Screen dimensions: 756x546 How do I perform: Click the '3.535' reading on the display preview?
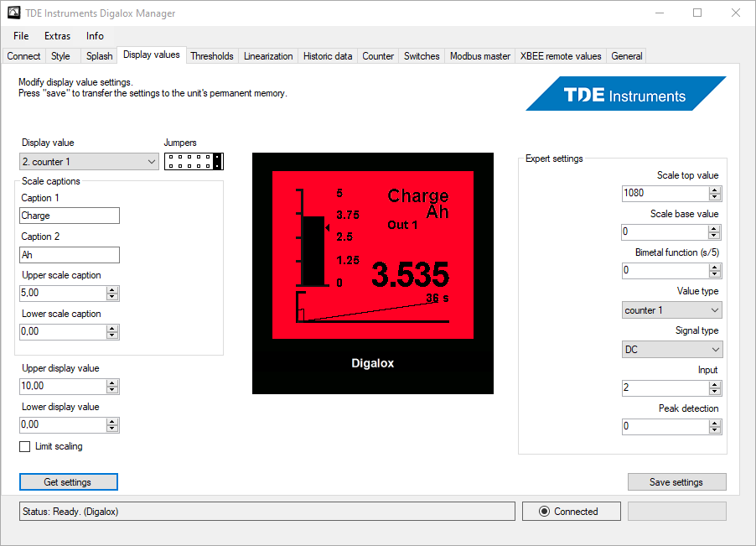pyautogui.click(x=411, y=274)
